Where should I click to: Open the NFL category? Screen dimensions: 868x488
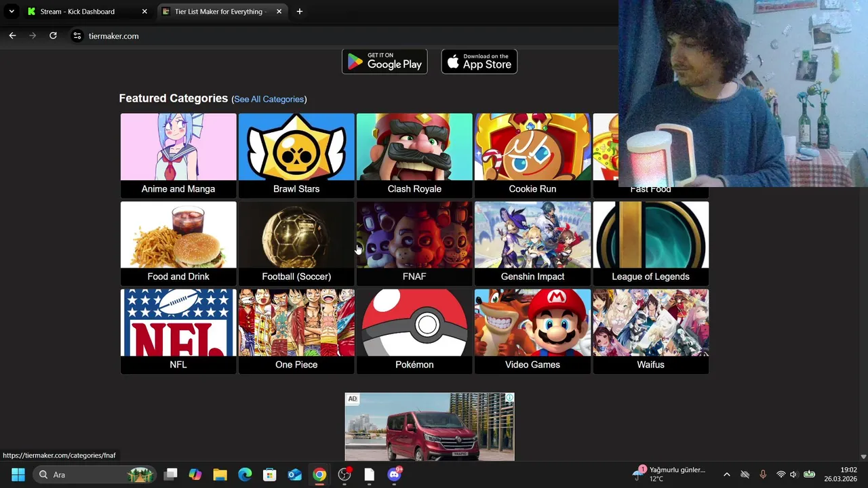pyautogui.click(x=178, y=331)
